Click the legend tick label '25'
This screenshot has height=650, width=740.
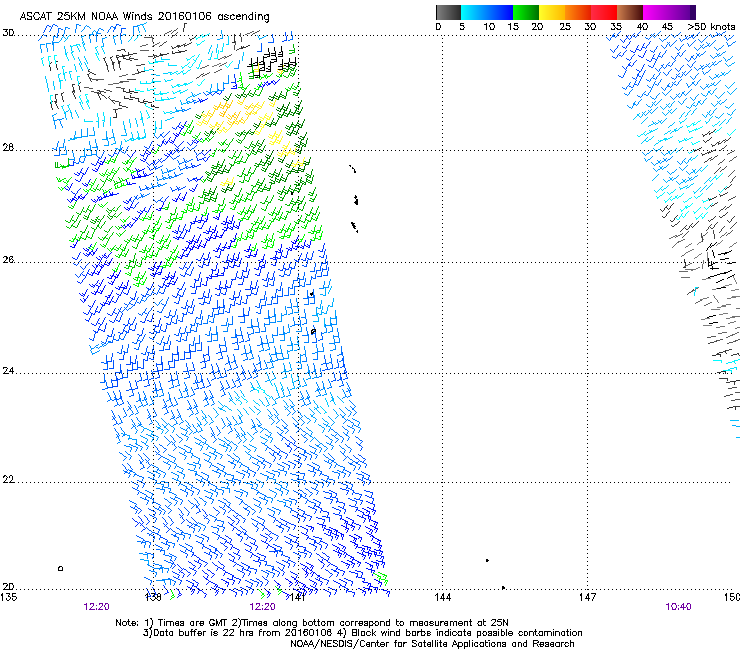tap(565, 26)
